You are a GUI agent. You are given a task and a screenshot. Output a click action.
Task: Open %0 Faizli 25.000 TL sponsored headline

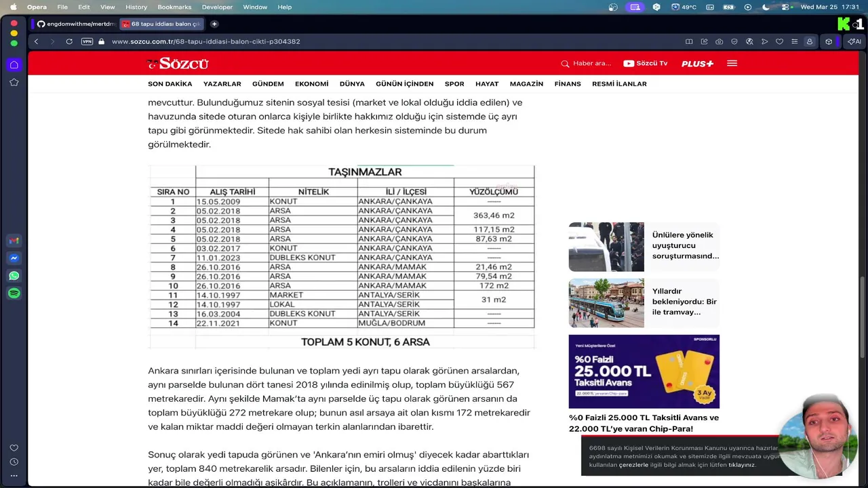[x=644, y=423]
